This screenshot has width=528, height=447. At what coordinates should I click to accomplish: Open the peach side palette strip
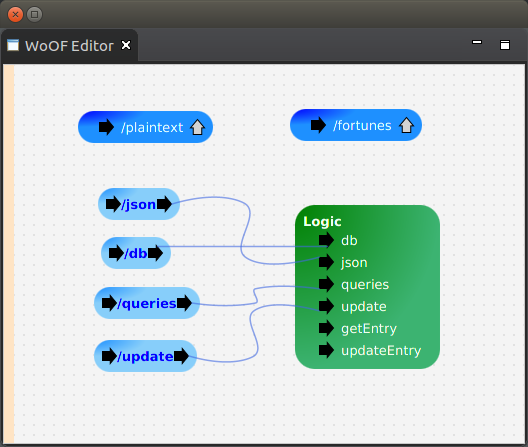(x=9, y=254)
